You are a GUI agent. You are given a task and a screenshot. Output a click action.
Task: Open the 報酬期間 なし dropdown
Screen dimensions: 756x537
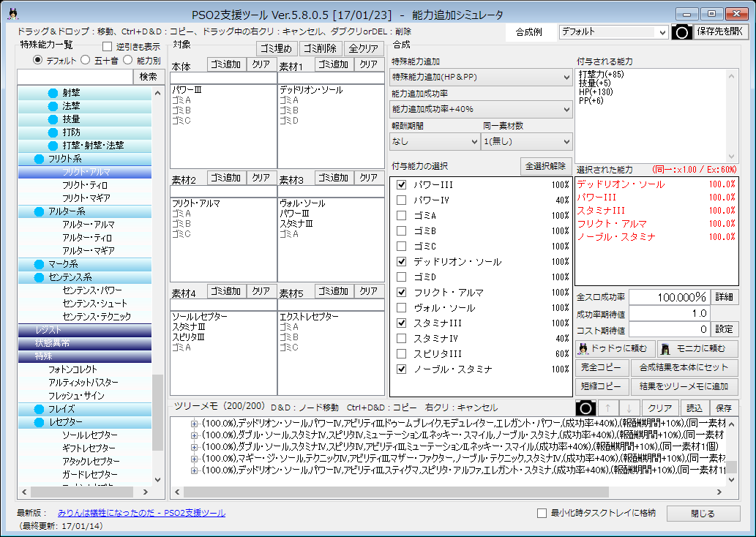pyautogui.click(x=435, y=142)
